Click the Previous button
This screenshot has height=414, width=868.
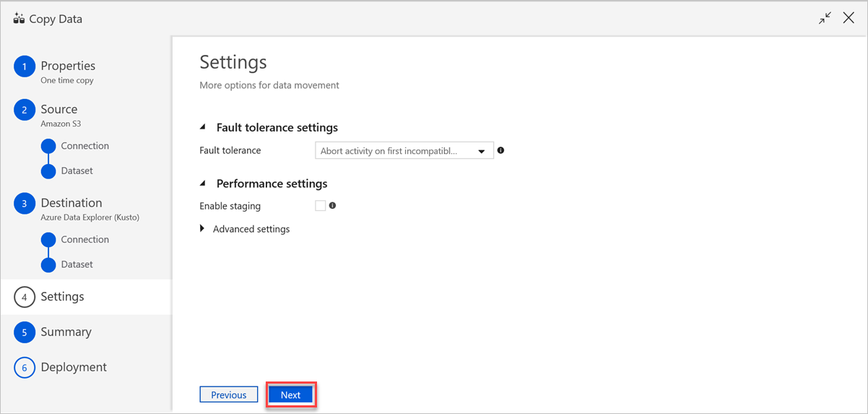(228, 394)
